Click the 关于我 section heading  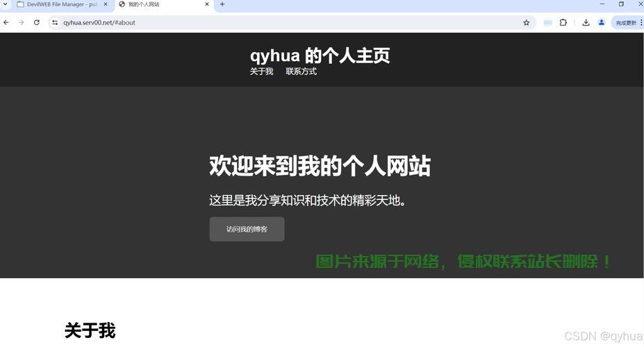click(x=90, y=330)
